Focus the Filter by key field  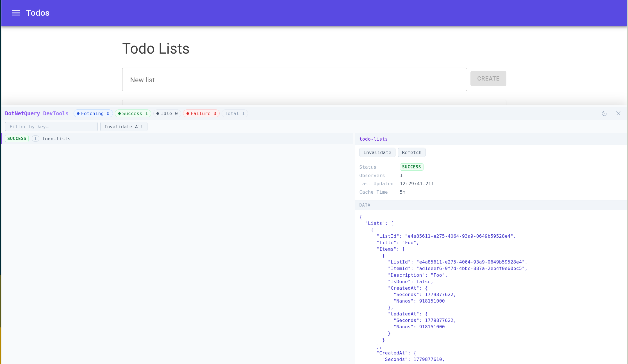[x=51, y=127]
